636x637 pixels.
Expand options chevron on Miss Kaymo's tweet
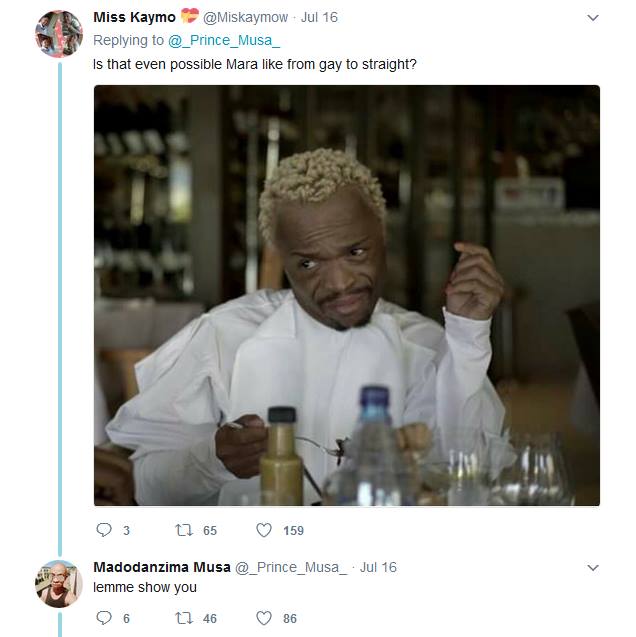(593, 18)
